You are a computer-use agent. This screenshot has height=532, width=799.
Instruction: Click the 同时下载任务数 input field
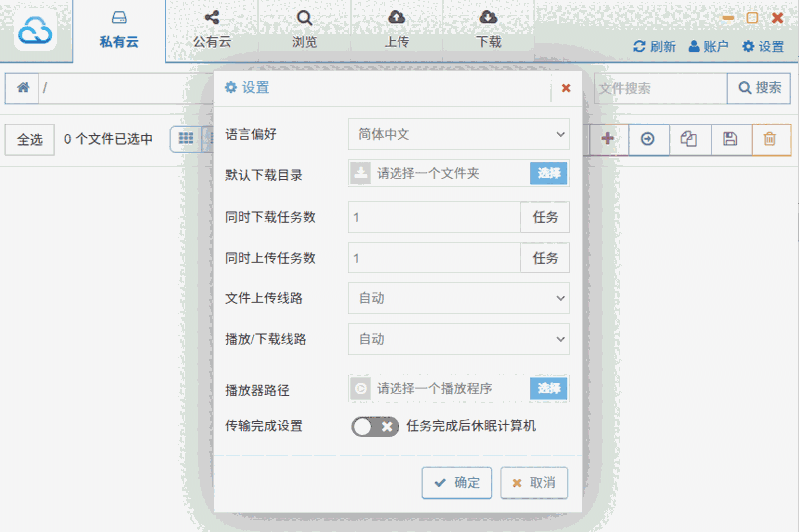(x=434, y=217)
